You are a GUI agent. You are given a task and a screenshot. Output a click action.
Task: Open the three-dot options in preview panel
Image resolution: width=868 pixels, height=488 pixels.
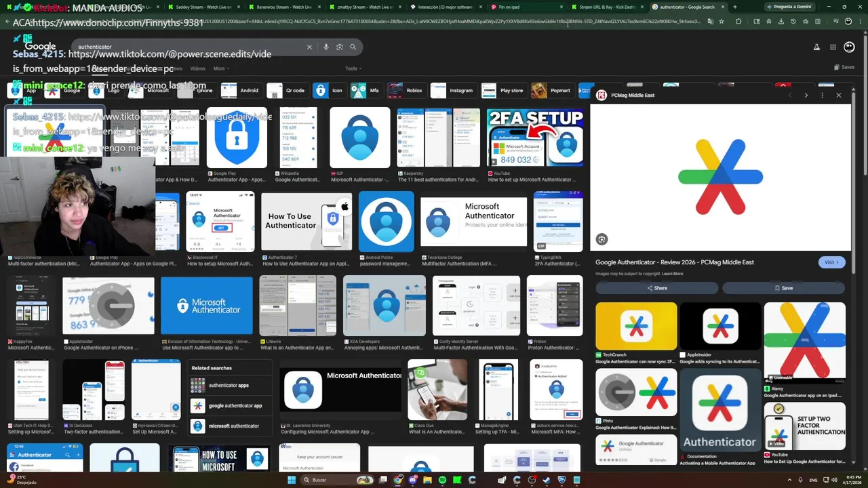(x=822, y=95)
